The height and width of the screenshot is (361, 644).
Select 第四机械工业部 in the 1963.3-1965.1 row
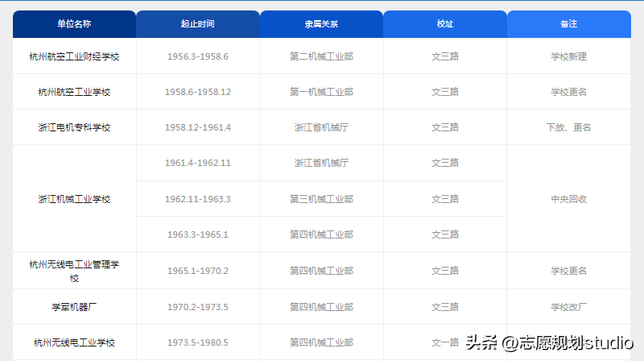pos(321,234)
